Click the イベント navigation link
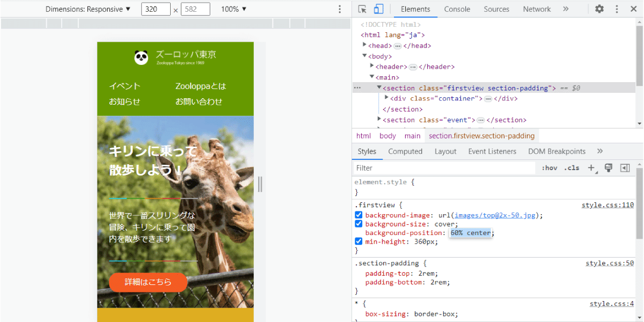Viewport: 644px width, 322px height. [x=125, y=86]
